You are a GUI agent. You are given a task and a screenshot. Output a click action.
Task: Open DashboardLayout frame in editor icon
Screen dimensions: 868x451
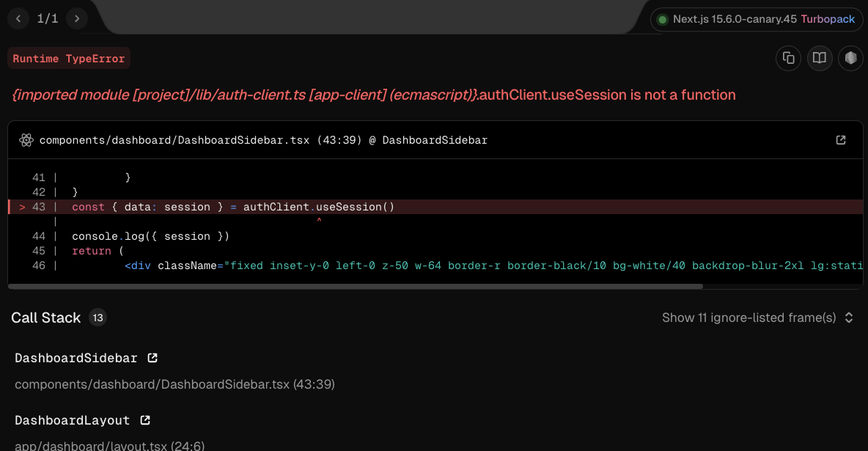[145, 420]
